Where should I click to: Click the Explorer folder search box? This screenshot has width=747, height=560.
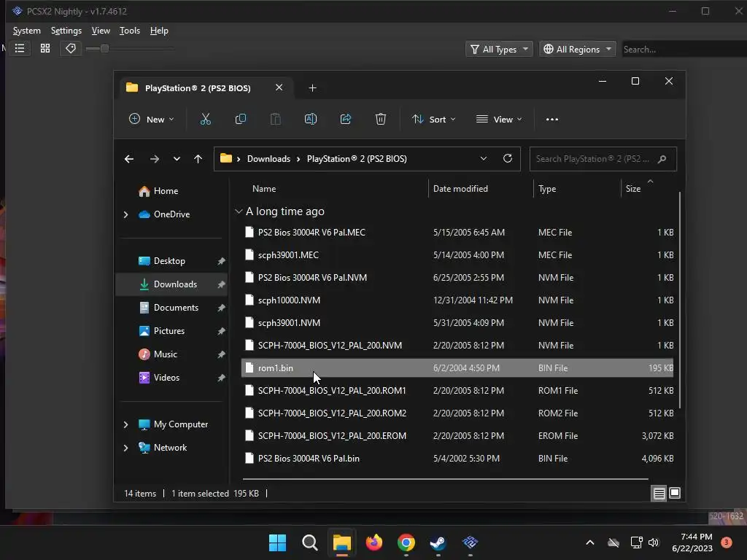click(x=603, y=159)
